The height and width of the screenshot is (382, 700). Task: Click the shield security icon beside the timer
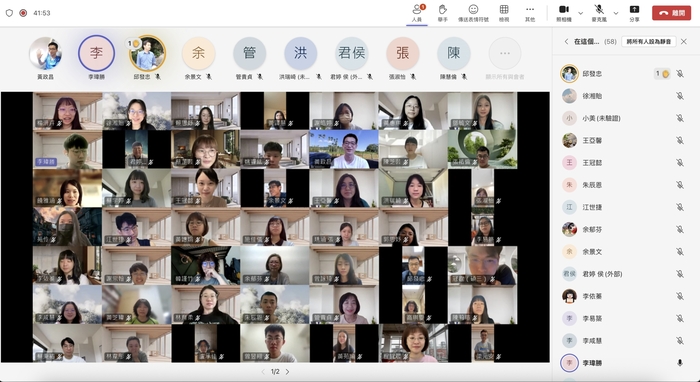click(9, 13)
